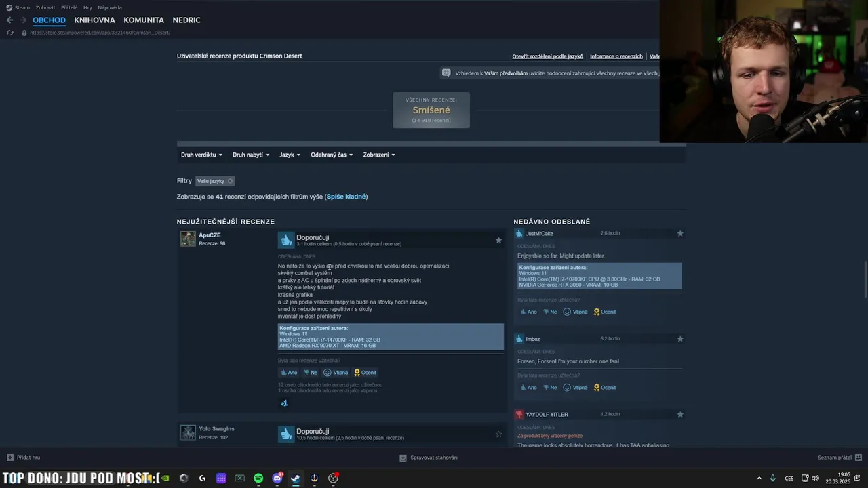This screenshot has width=868, height=488.
Task: Click the volume icon in system tray
Action: tap(815, 478)
